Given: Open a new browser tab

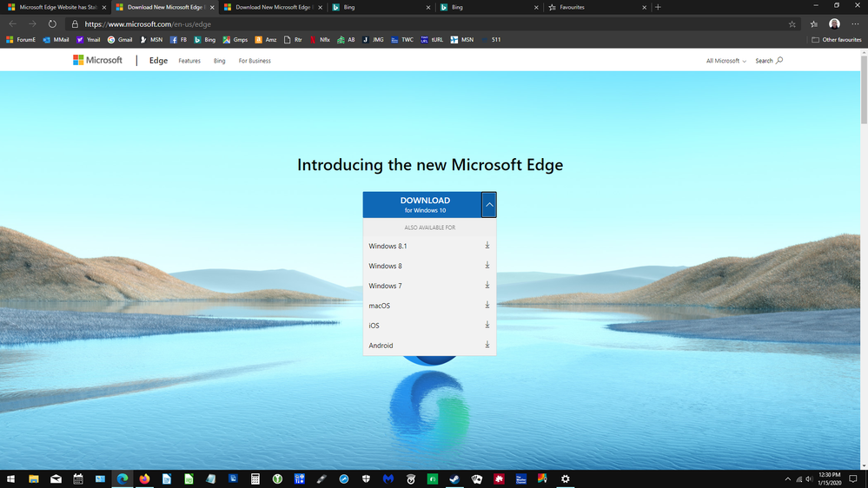Looking at the screenshot, I should click(659, 7).
